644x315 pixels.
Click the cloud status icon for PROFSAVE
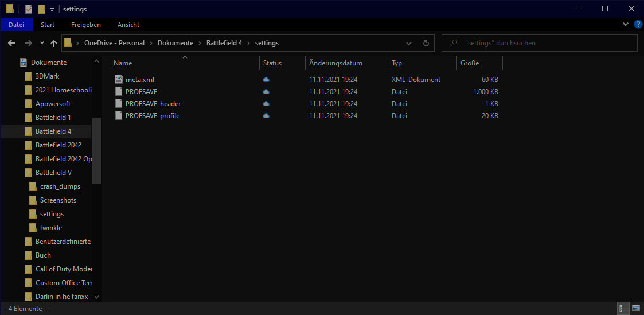pyautogui.click(x=266, y=92)
